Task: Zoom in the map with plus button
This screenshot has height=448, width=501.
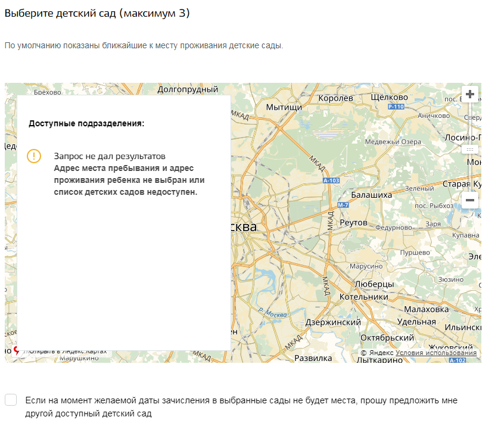Action: pyautogui.click(x=470, y=94)
